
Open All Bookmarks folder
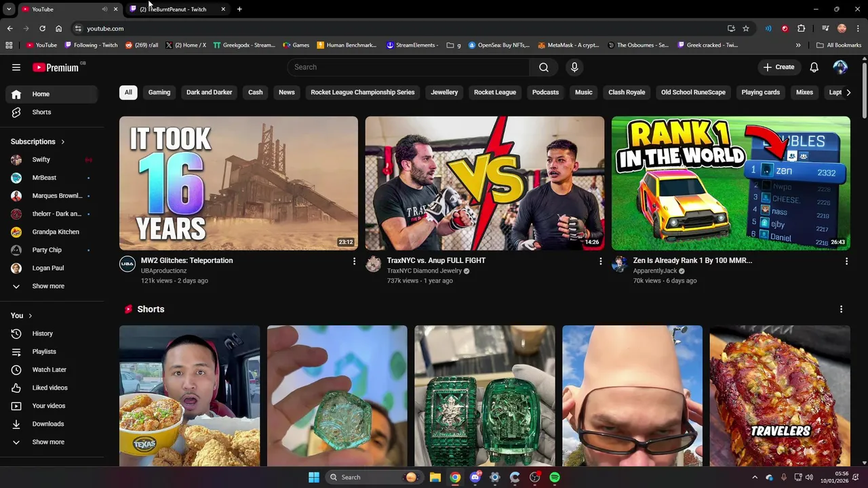coord(839,45)
